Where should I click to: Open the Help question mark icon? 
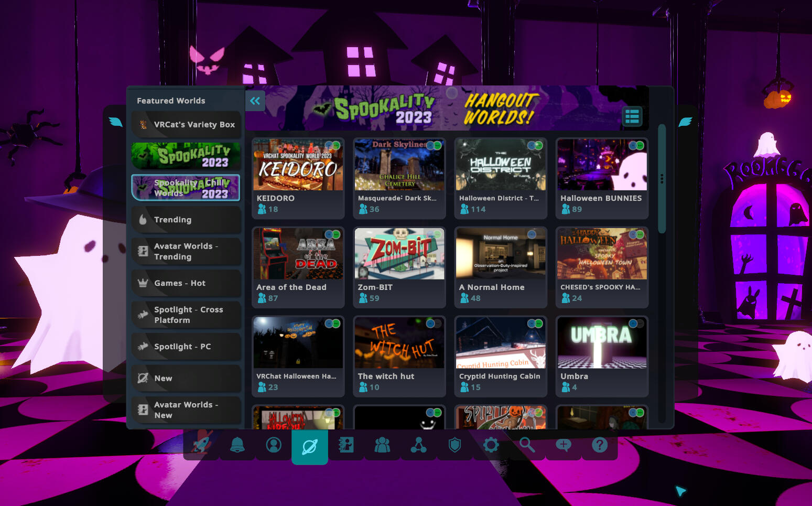599,445
